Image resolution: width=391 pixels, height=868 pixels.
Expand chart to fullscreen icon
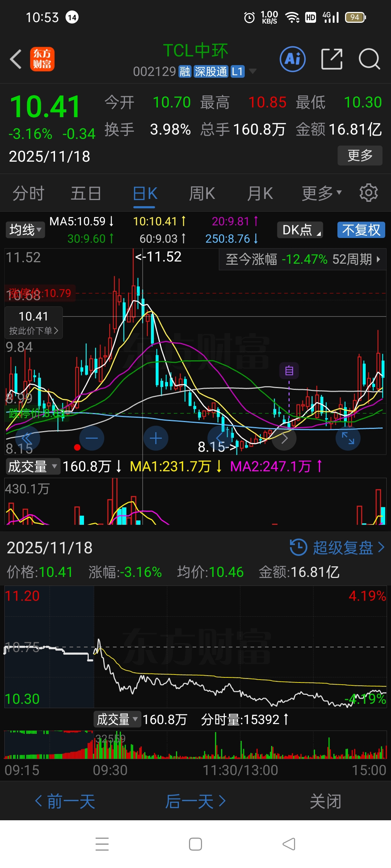click(x=348, y=438)
